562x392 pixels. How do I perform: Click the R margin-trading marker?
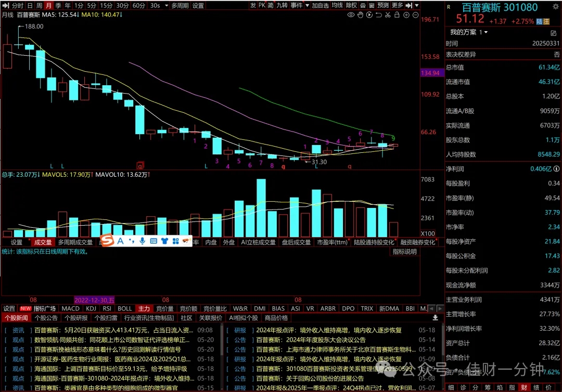point(449,7)
